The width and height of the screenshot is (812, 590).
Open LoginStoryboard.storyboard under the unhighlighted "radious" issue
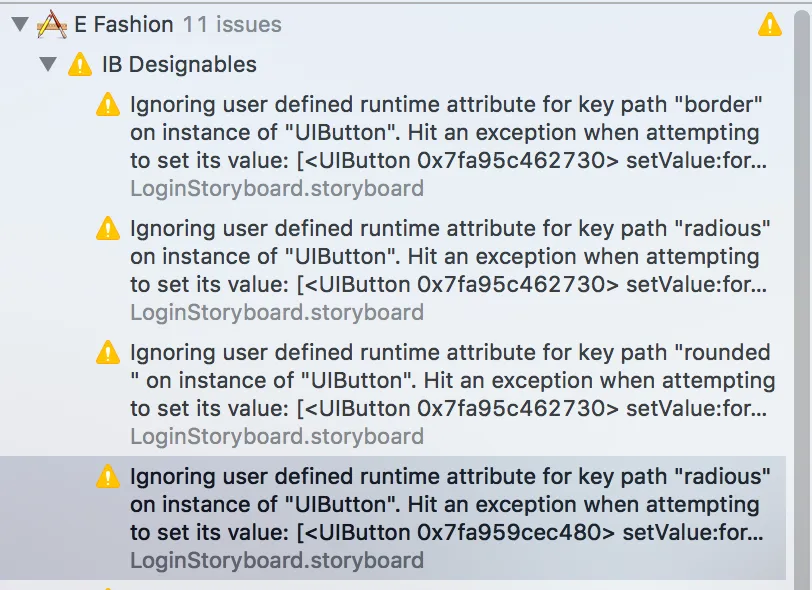[x=277, y=312]
